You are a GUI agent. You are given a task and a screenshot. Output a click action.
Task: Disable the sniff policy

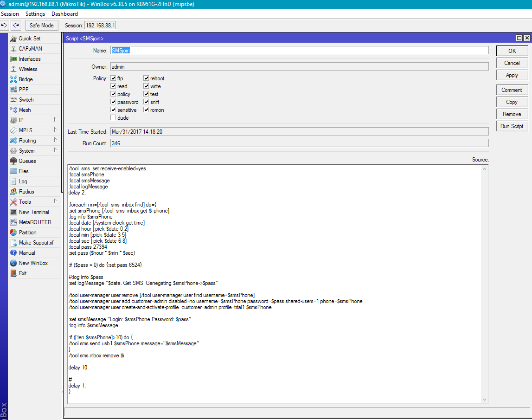[146, 102]
